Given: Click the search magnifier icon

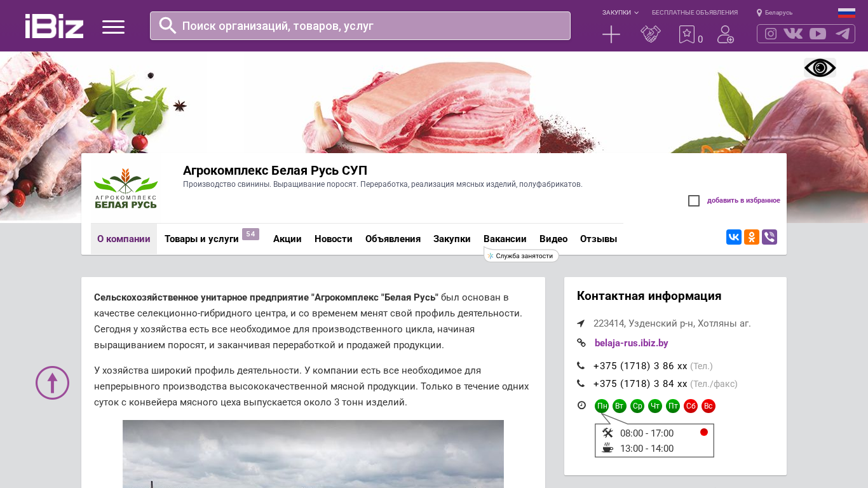Looking at the screenshot, I should tap(167, 25).
